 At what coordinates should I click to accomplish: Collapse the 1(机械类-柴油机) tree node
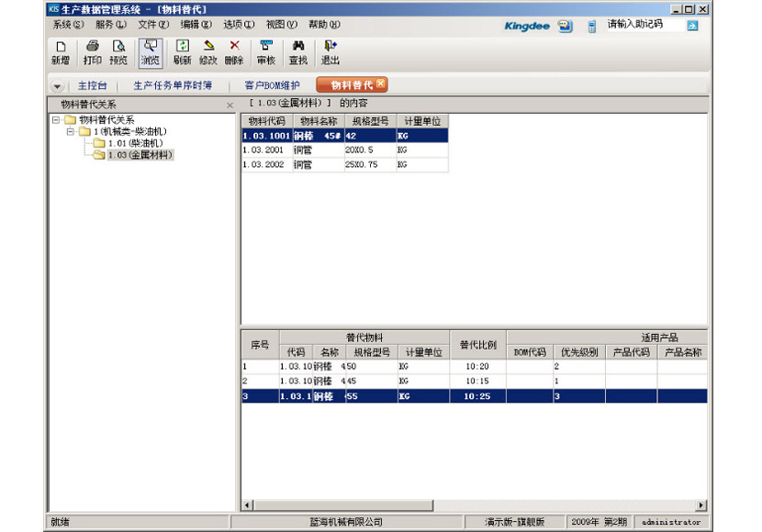71,132
